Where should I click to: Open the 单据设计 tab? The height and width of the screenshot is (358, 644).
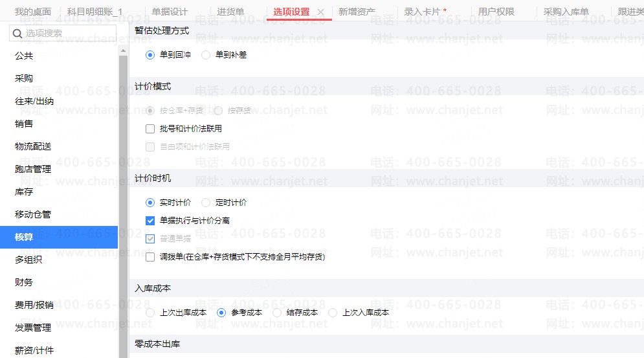(x=170, y=12)
